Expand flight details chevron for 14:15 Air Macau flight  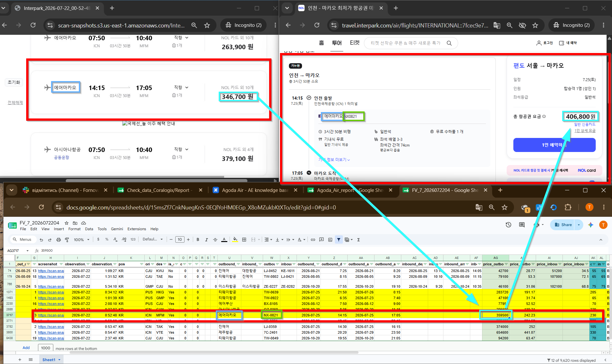[187, 87]
